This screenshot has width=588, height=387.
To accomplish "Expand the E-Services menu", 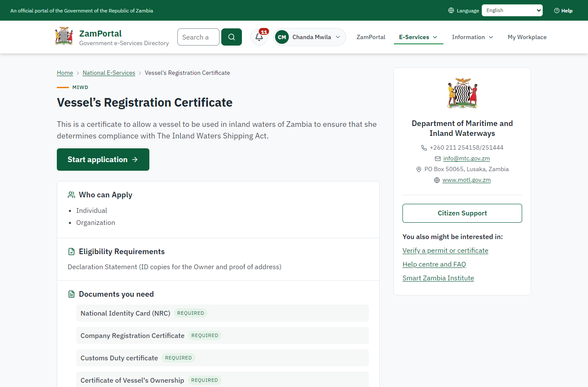I will coord(418,37).
